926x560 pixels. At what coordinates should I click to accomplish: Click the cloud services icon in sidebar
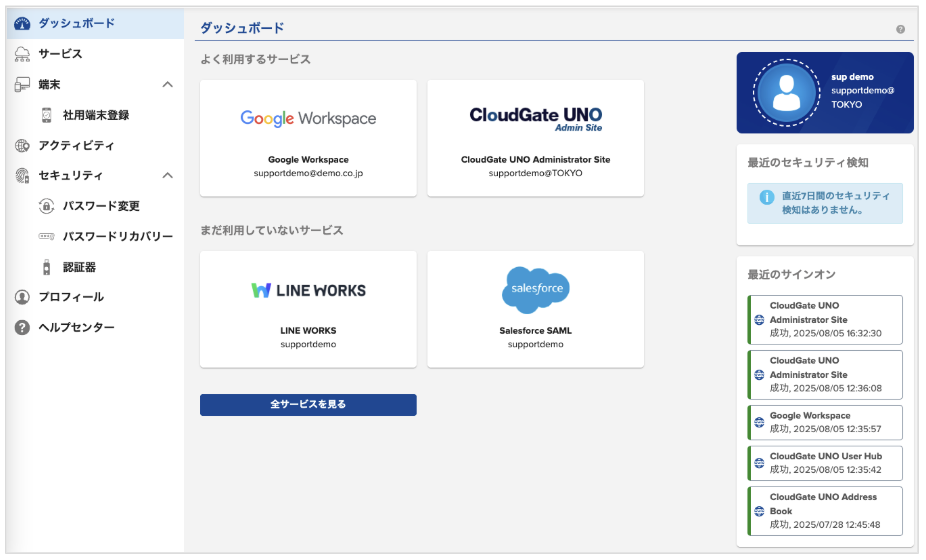[x=22, y=54]
